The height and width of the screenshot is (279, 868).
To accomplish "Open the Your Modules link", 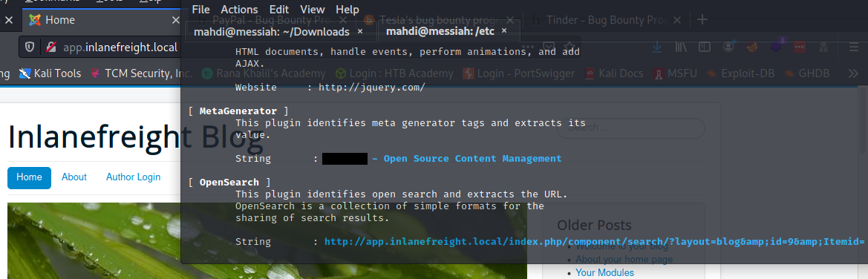I will (x=604, y=272).
